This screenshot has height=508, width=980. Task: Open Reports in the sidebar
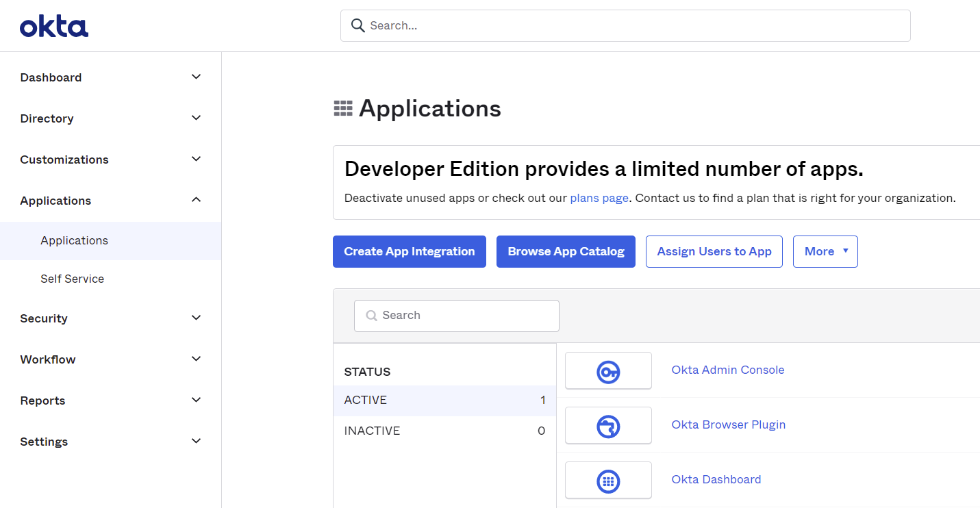click(42, 401)
